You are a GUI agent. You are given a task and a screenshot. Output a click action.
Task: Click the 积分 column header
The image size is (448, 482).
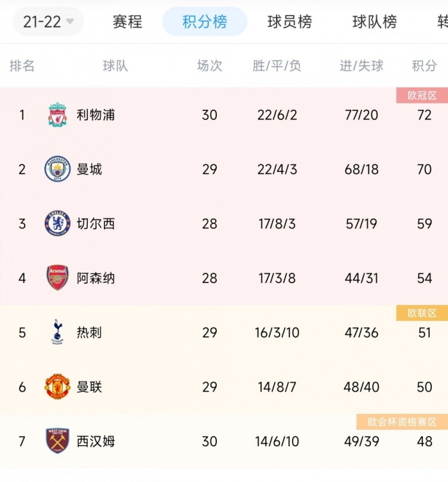(424, 66)
